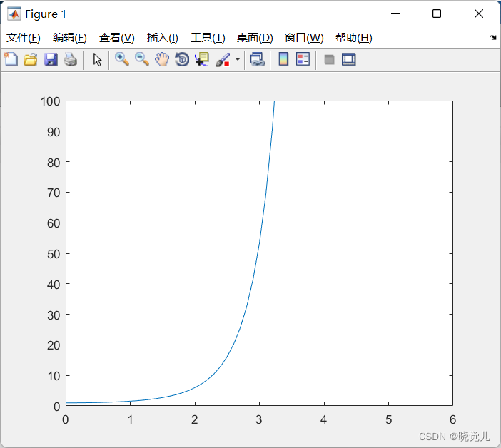Click the Hide Plot Tools icon

[329, 60]
